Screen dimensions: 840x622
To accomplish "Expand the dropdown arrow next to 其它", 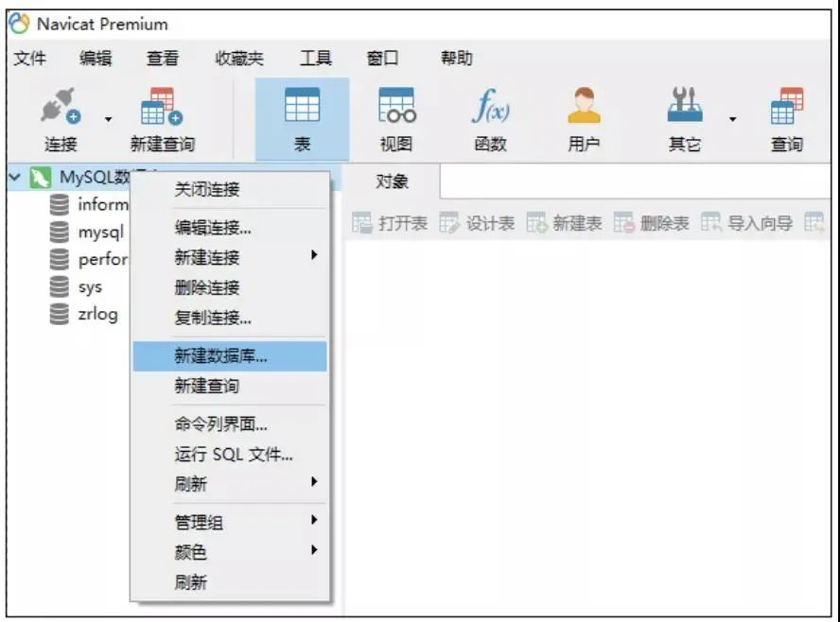I will pos(732,119).
